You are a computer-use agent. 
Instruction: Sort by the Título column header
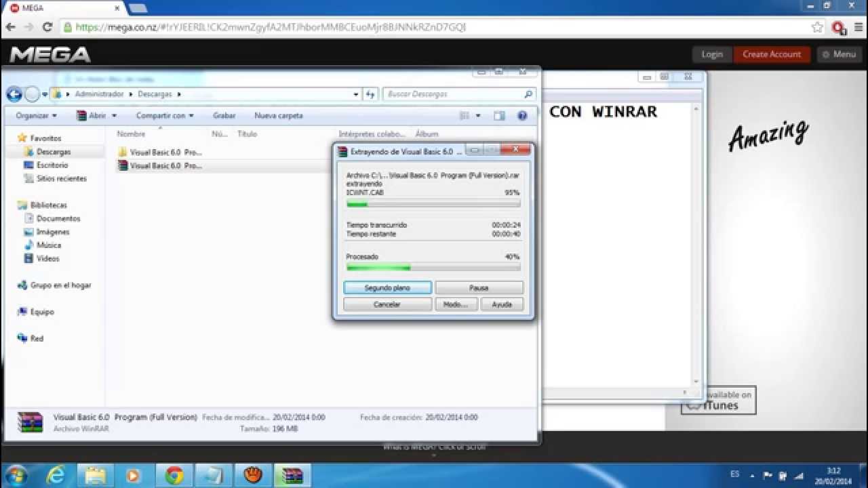[247, 134]
